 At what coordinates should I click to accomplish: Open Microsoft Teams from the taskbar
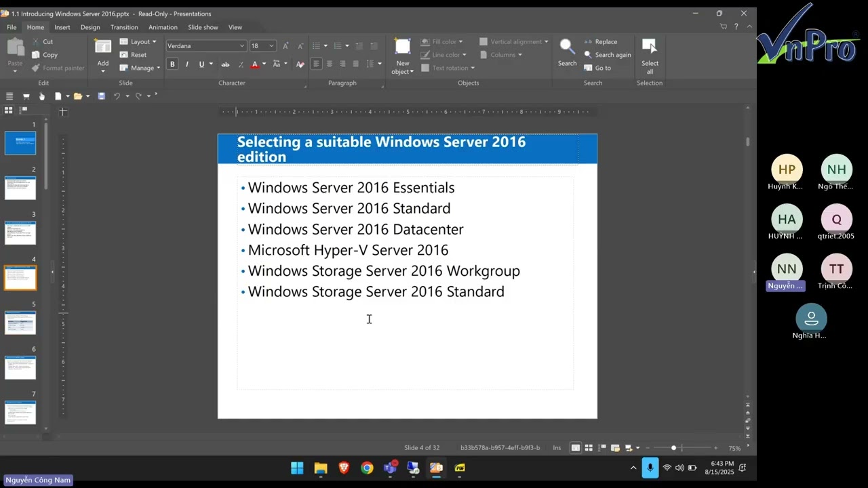tap(390, 468)
